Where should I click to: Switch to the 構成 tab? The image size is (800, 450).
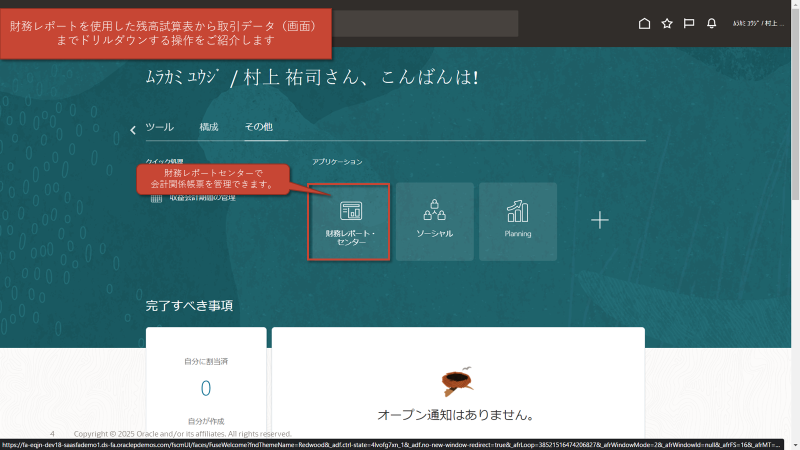click(209, 127)
